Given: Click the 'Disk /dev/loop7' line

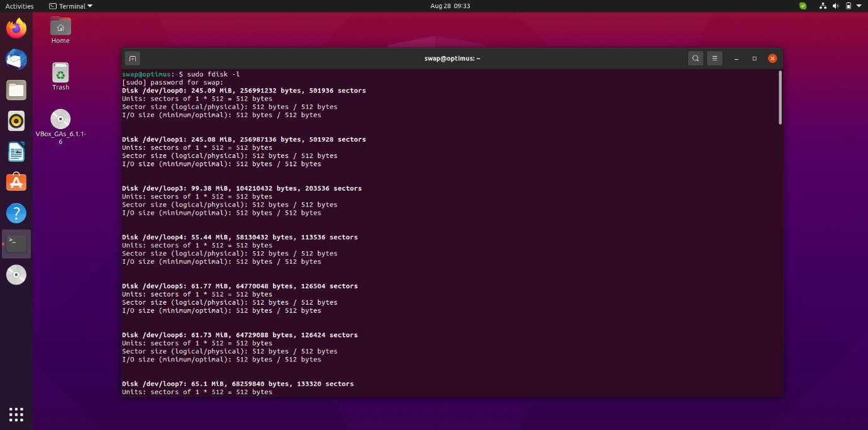Looking at the screenshot, I should point(238,384).
